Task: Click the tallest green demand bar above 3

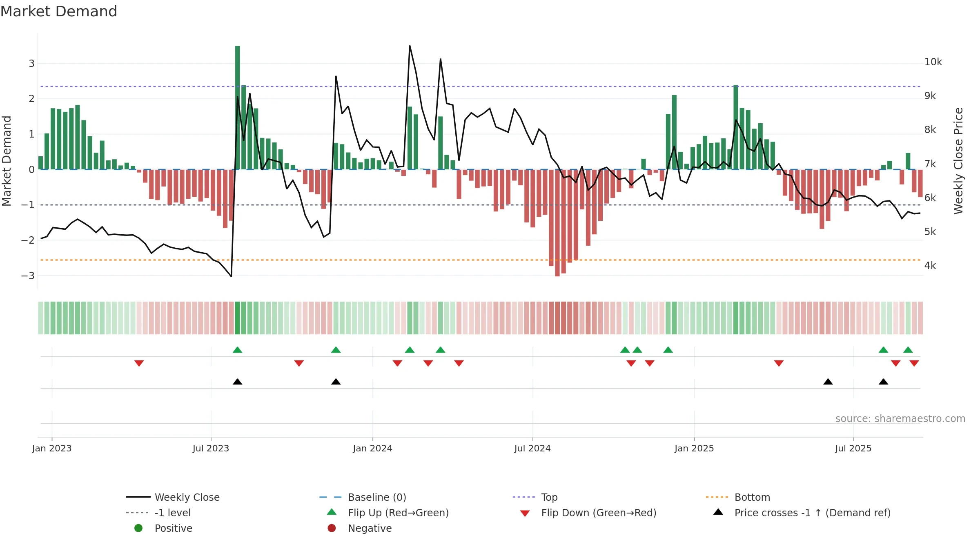Action: tap(237, 107)
